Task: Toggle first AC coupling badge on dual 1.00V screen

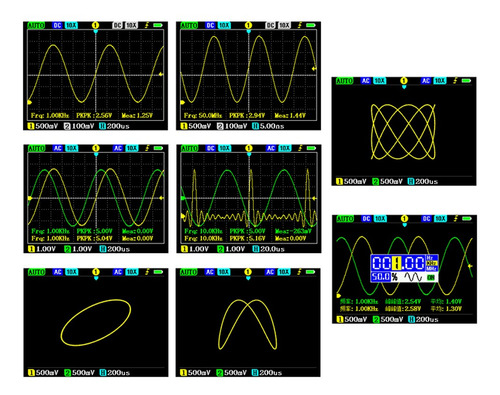Action: click(57, 148)
